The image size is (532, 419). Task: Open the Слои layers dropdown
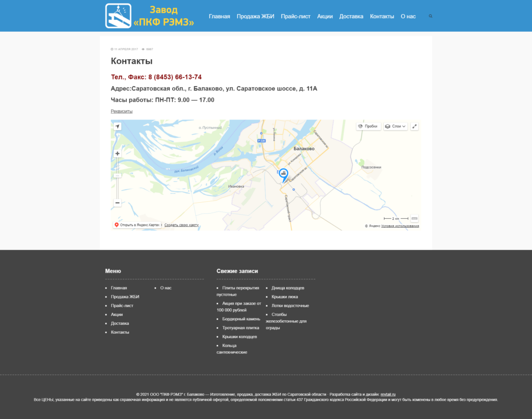tap(395, 126)
